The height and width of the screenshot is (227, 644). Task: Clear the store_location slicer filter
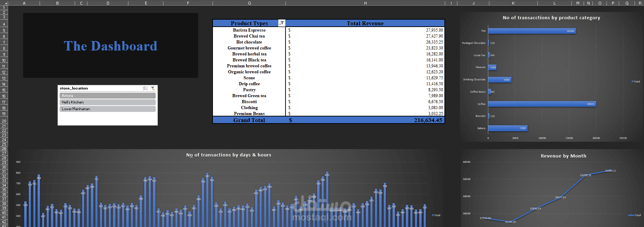153,88
